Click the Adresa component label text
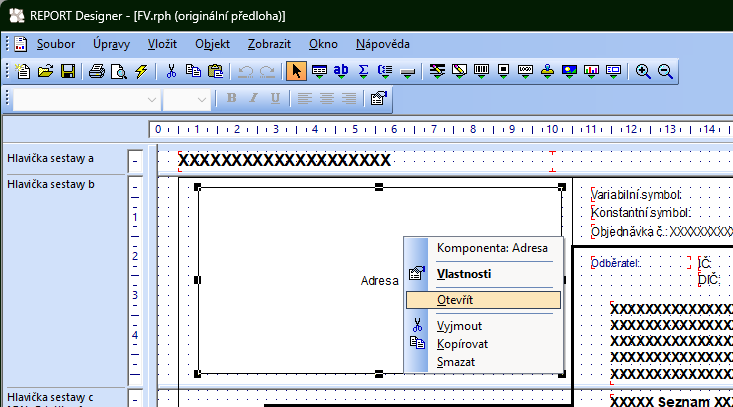Viewport: 733px width, 407px height. [x=380, y=281]
